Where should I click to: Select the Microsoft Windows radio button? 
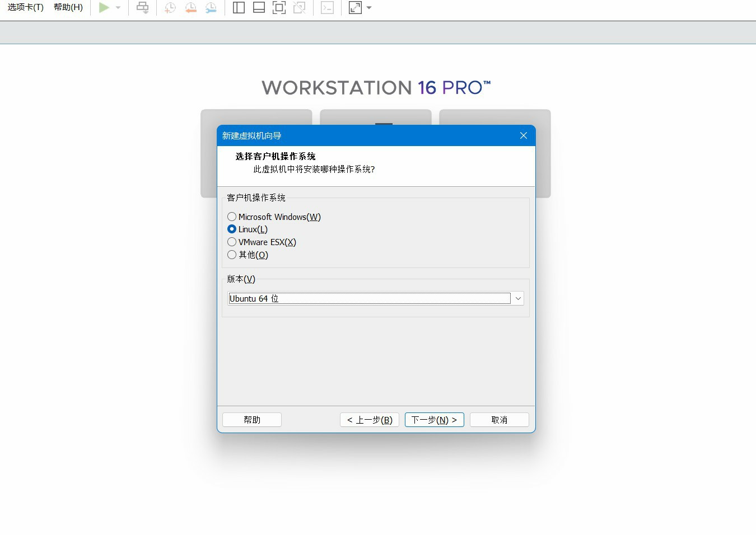[232, 217]
